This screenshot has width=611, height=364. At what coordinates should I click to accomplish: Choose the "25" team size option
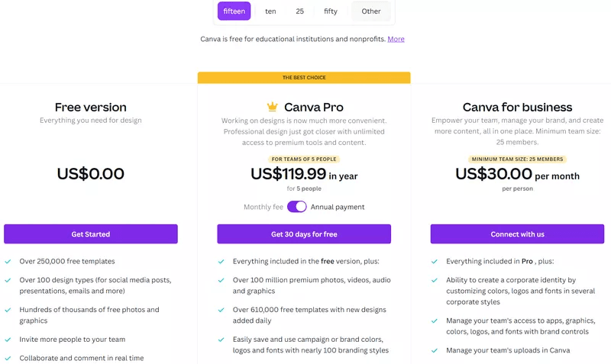coord(299,11)
